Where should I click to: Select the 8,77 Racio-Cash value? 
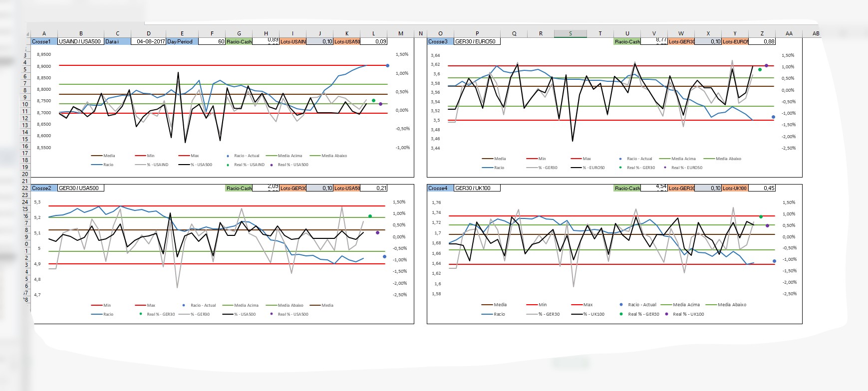tap(654, 41)
